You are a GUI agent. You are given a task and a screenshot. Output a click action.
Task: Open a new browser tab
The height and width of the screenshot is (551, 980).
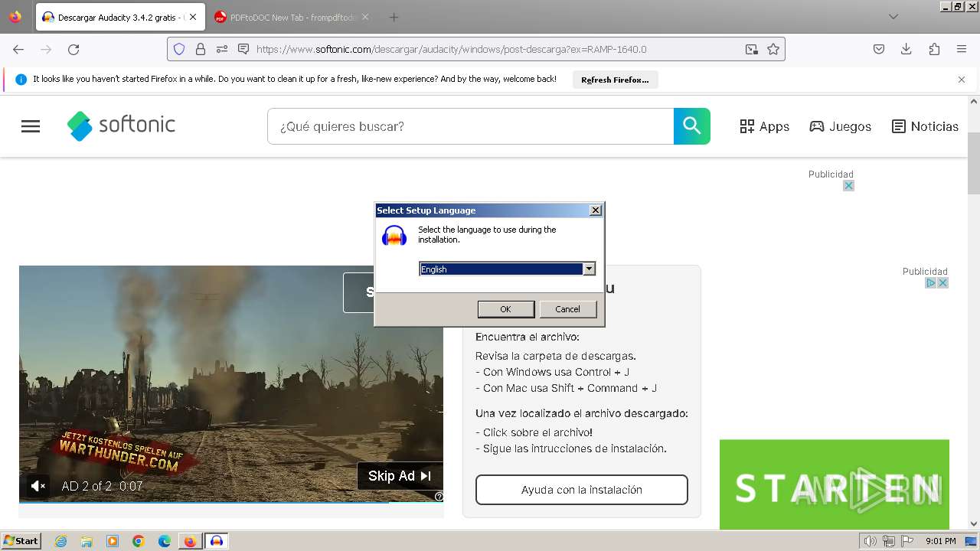point(394,17)
